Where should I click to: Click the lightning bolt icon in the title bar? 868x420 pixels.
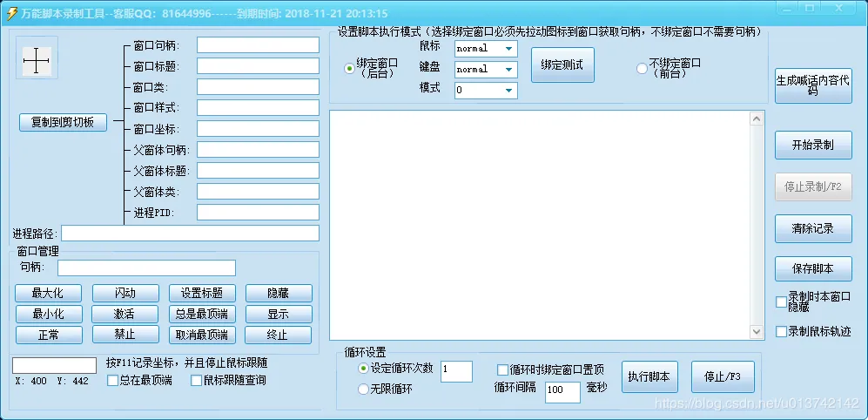[x=11, y=14]
